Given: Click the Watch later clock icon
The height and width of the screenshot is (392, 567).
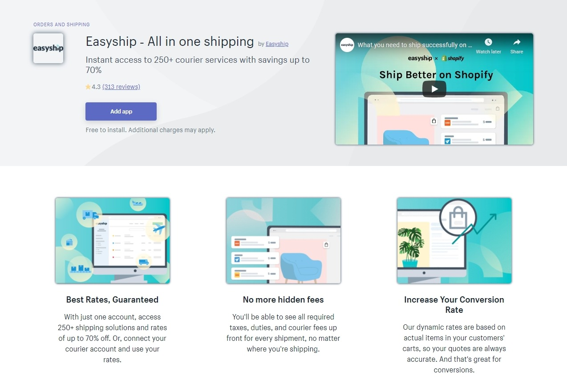Looking at the screenshot, I should pyautogui.click(x=488, y=42).
